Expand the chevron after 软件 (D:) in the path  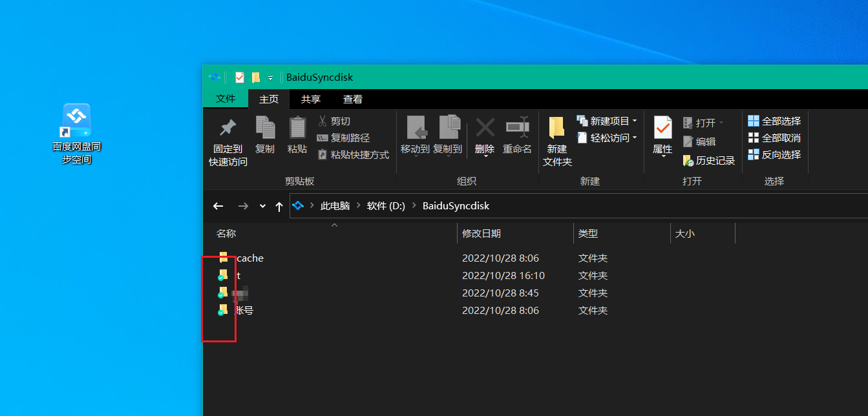pyautogui.click(x=414, y=206)
